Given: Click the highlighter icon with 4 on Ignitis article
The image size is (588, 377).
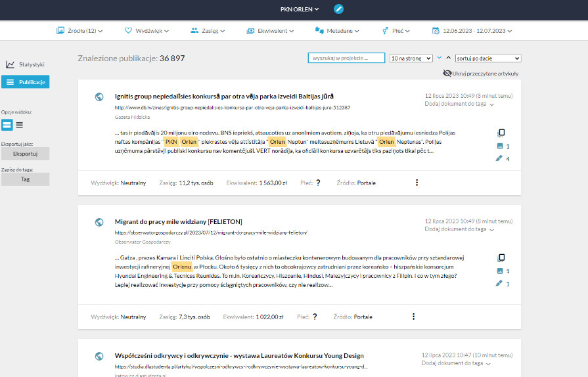Looking at the screenshot, I should pos(499,158).
